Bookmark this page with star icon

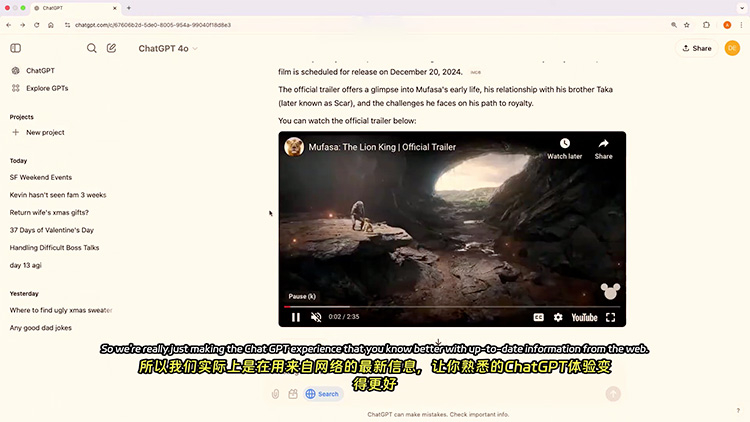click(x=687, y=25)
